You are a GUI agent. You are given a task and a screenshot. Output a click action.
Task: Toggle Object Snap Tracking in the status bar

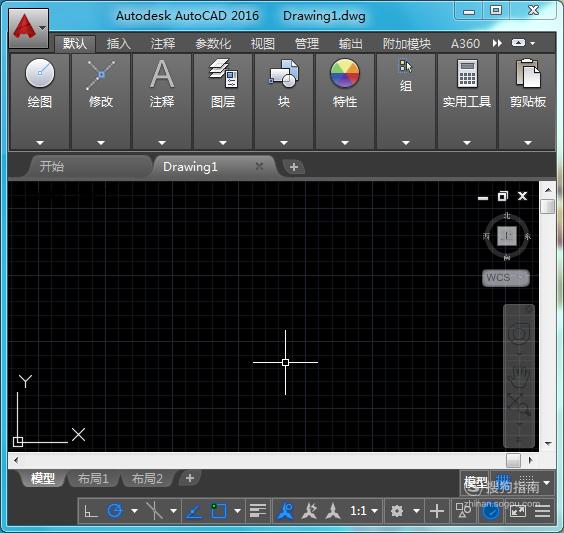194,511
